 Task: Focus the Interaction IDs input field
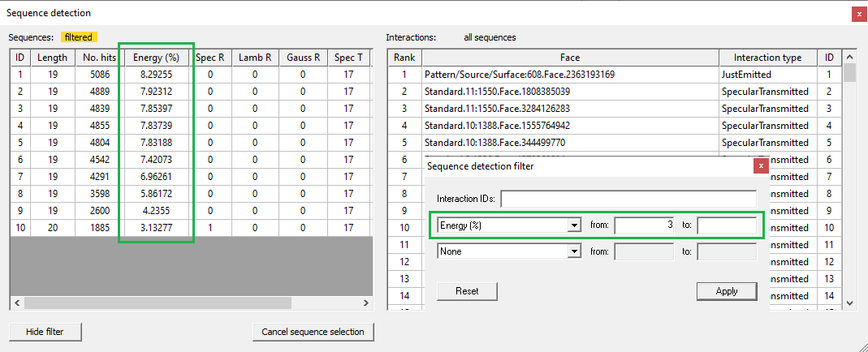pos(628,199)
